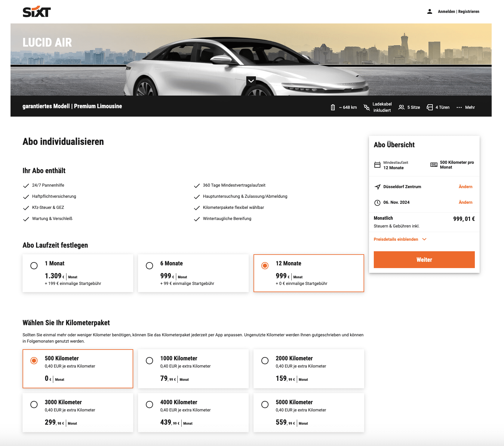The image size is (504, 446).
Task: Choose the 4000 Kilometer package
Action: click(193, 413)
